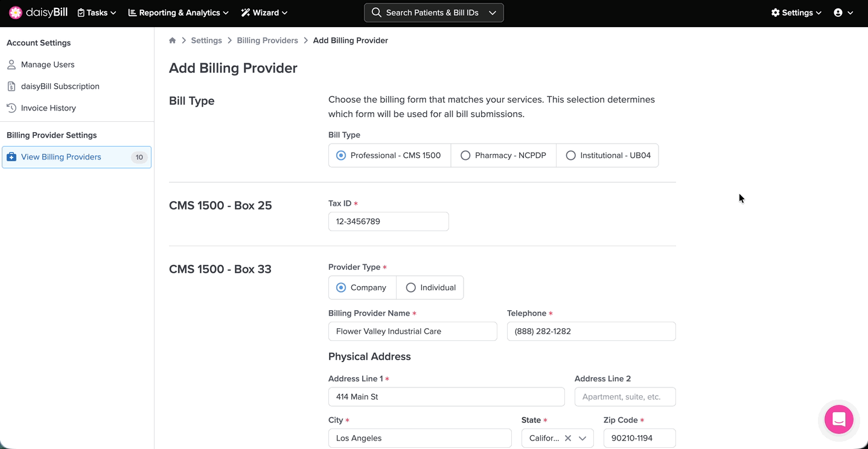Open Reporting & Analytics dropdown
Image resolution: width=868 pixels, height=449 pixels.
[x=179, y=13]
